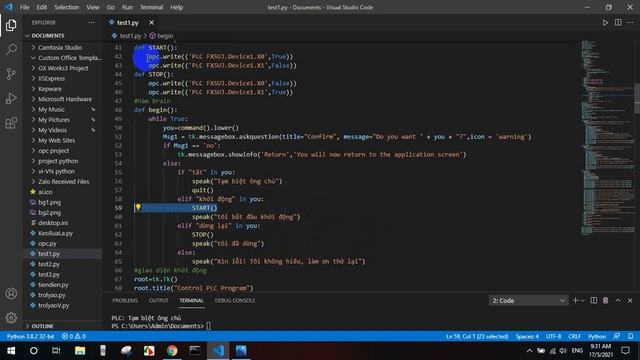The image size is (640, 360).
Task: Open trolyao.py in the file explorer
Action: pos(51,295)
